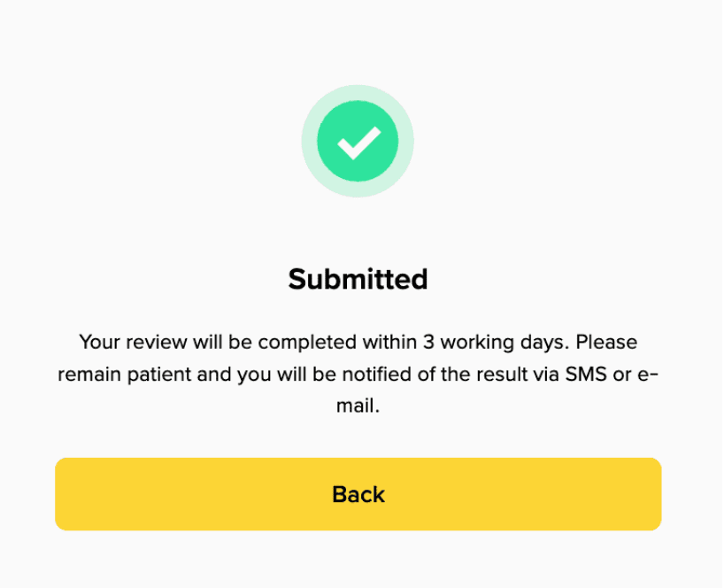This screenshot has height=588, width=724.
Task: Click the word SMS in the message
Action: [x=585, y=374]
